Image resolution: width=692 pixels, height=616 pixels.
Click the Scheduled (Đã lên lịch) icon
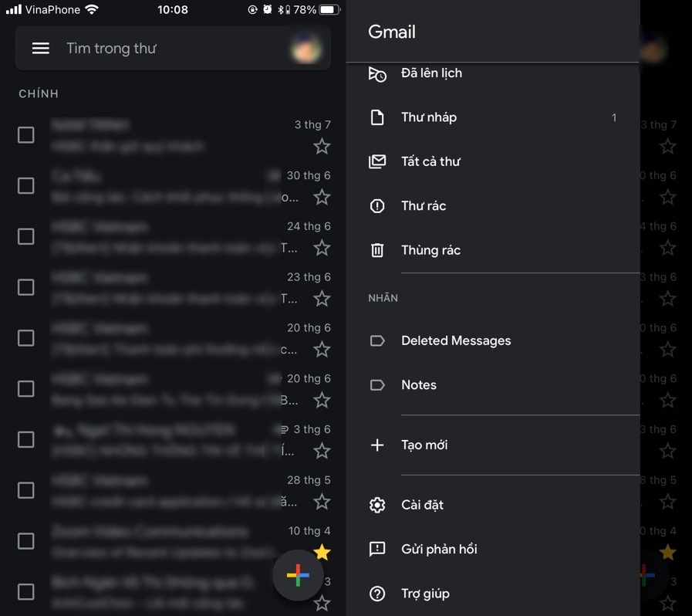(x=377, y=74)
